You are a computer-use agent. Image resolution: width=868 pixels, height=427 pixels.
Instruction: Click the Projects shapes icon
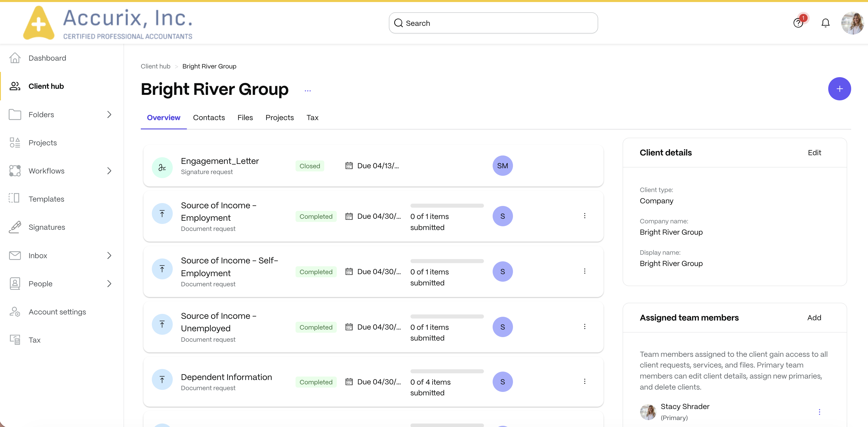pyautogui.click(x=15, y=142)
